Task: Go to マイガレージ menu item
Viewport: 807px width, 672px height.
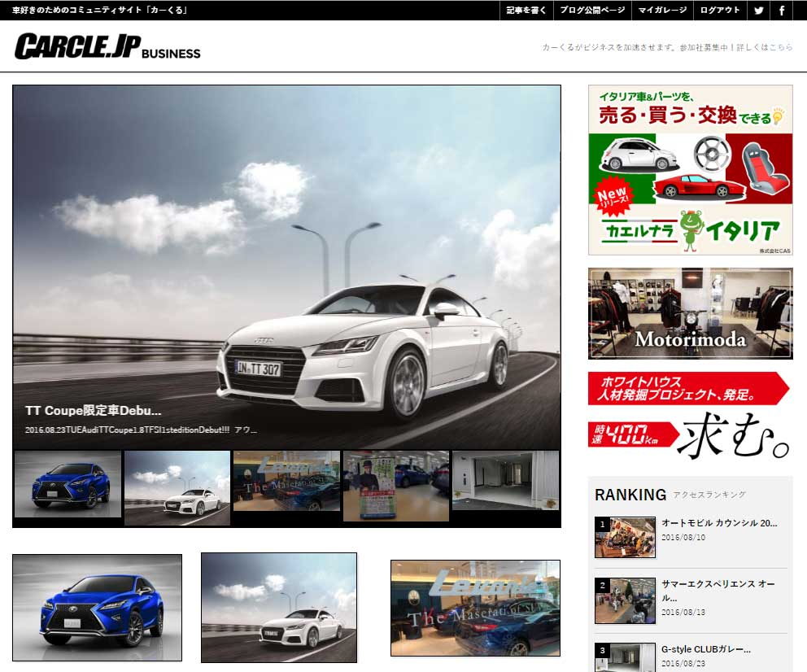Action: pyautogui.click(x=662, y=11)
